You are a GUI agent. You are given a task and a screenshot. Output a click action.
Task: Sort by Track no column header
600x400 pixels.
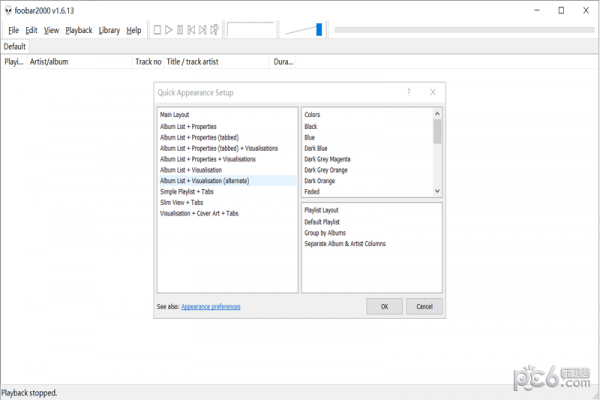click(x=148, y=62)
